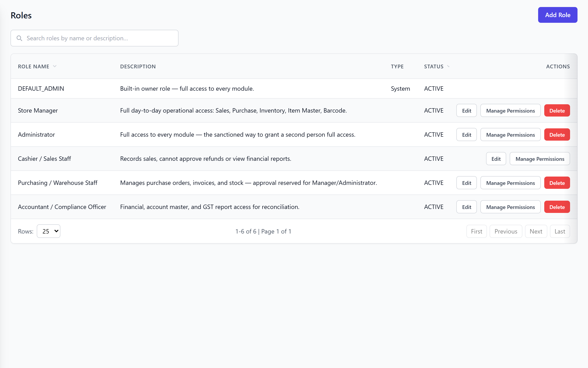Edit the Purchasing / Warehouse Staff role
Viewport: 588px width, 368px height.
pyautogui.click(x=467, y=183)
